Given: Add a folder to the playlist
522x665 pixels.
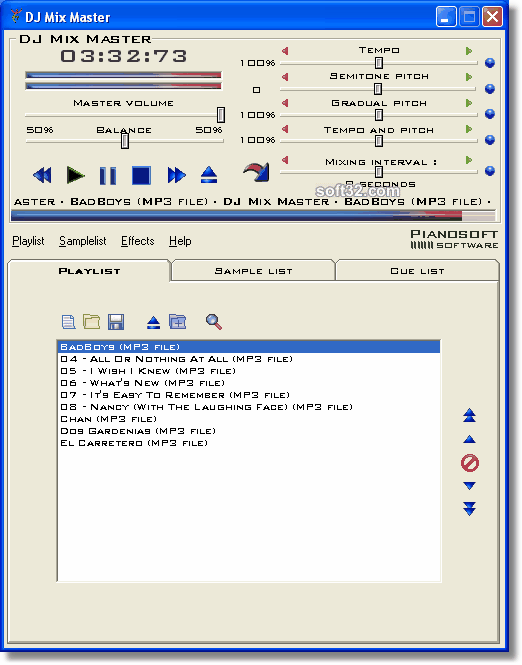Looking at the screenshot, I should point(178,321).
